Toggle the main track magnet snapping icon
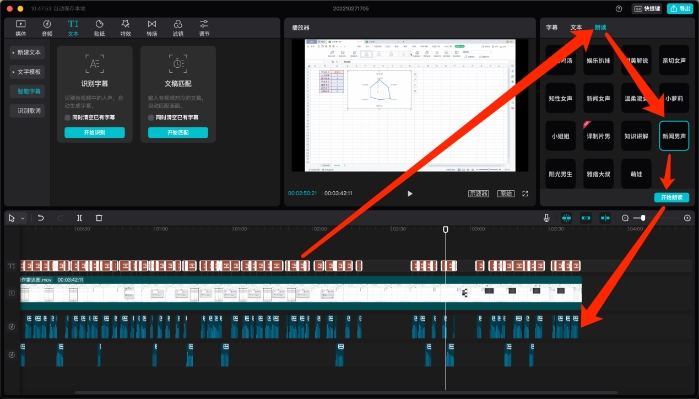This screenshot has width=699, height=399. click(566, 218)
